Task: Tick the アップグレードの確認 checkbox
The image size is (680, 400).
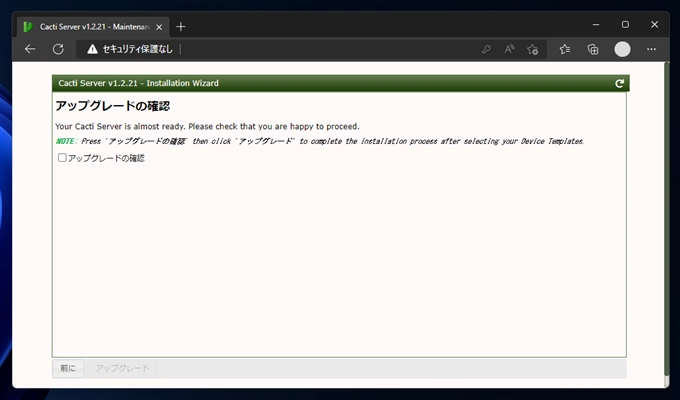Action: click(x=62, y=158)
